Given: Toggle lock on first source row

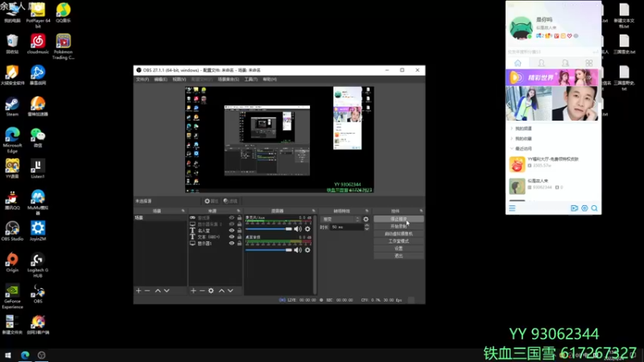Looking at the screenshot, I should [x=239, y=218].
